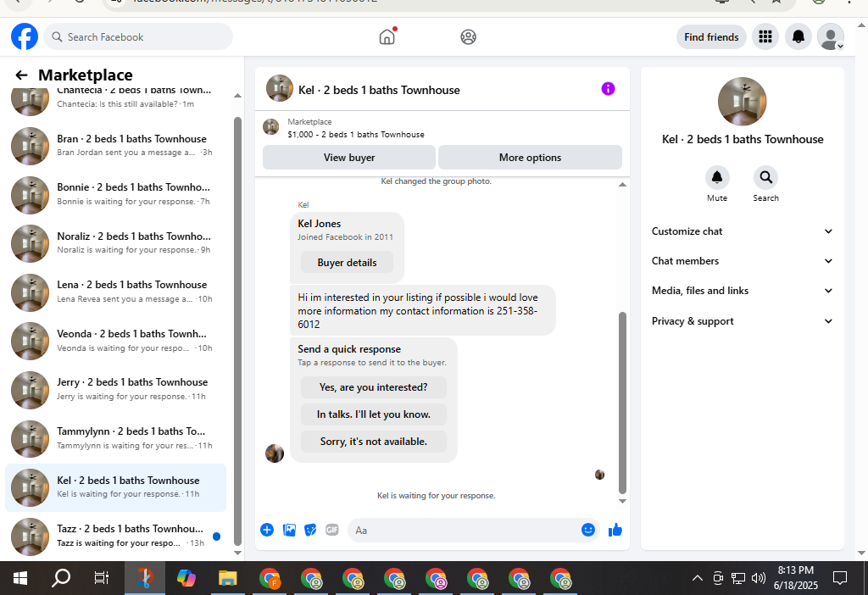
Task: Open the account profile avatar menu
Action: tap(831, 37)
